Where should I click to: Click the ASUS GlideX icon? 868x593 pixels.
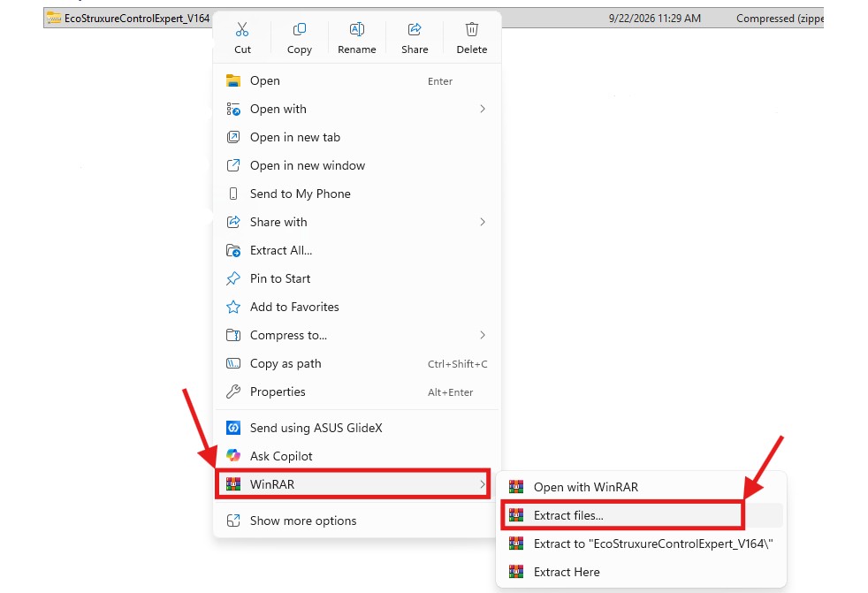pyautogui.click(x=233, y=428)
